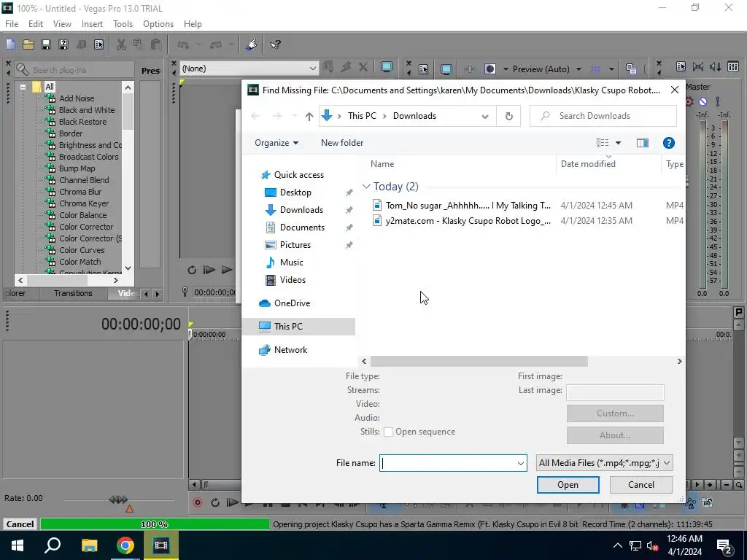This screenshot has width=747, height=560.
Task: Open Google Chrome from the taskbar
Action: coord(125,545)
